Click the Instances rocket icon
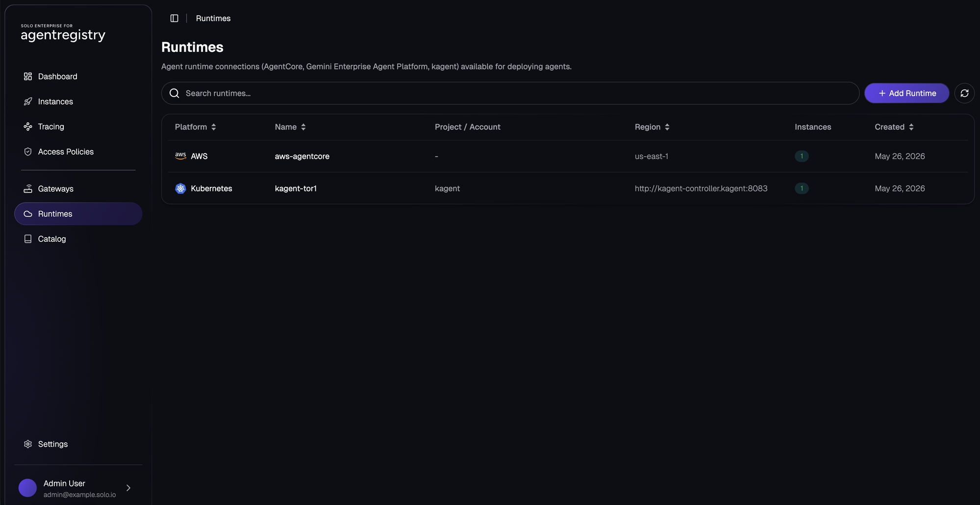 point(28,101)
